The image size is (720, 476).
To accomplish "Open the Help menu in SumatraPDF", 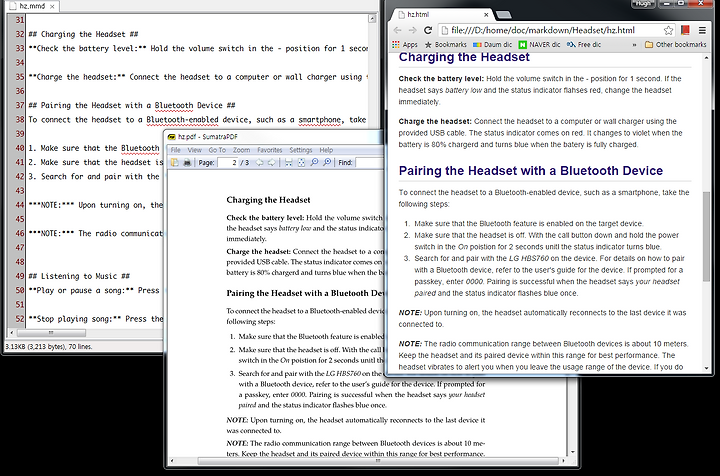I will click(326, 150).
